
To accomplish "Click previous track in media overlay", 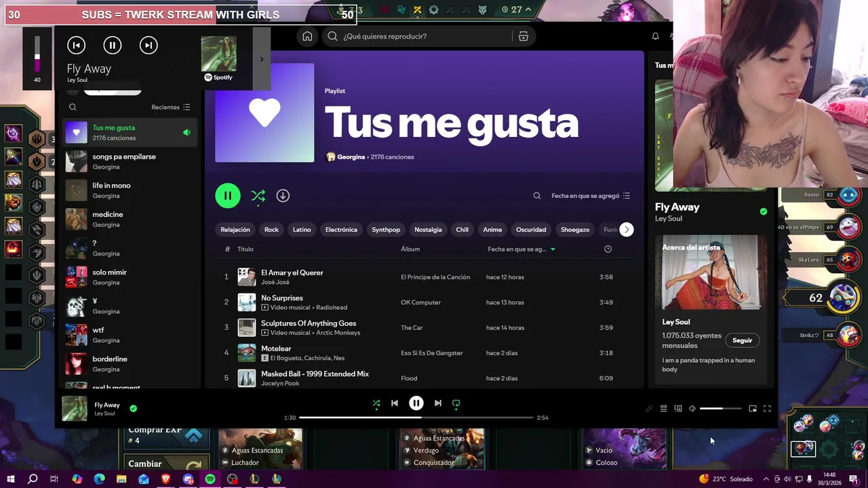I will (76, 45).
